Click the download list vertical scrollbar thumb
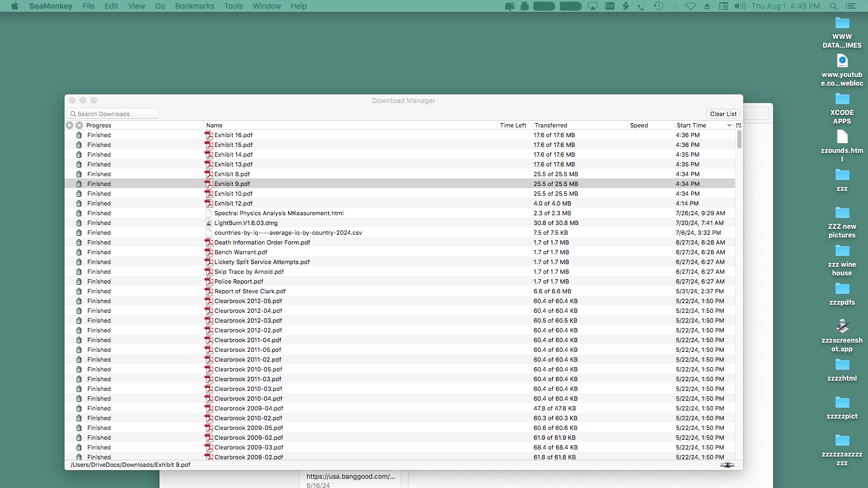This screenshot has height=488, width=868. (739, 139)
